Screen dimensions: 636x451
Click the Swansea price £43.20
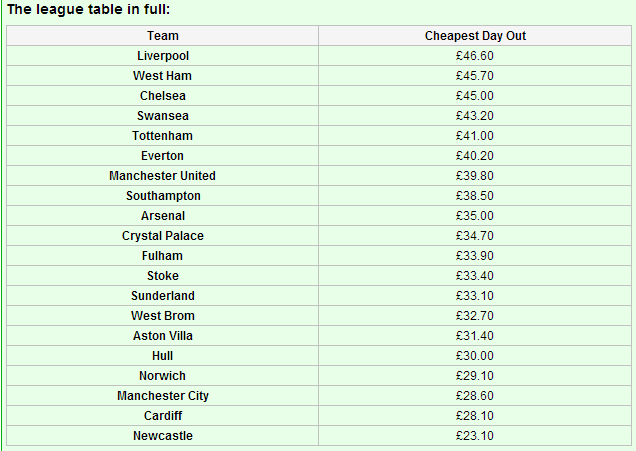coord(475,116)
